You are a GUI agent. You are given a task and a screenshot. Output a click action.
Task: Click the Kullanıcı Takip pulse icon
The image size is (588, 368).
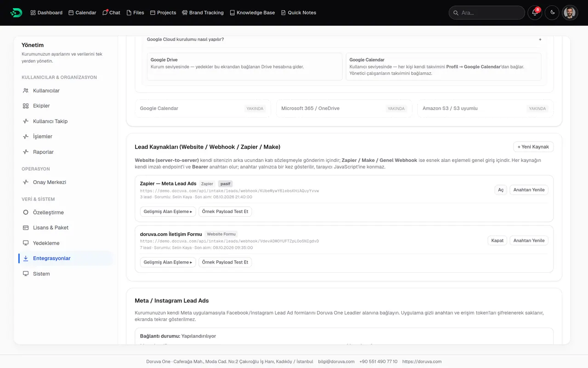pyautogui.click(x=26, y=121)
